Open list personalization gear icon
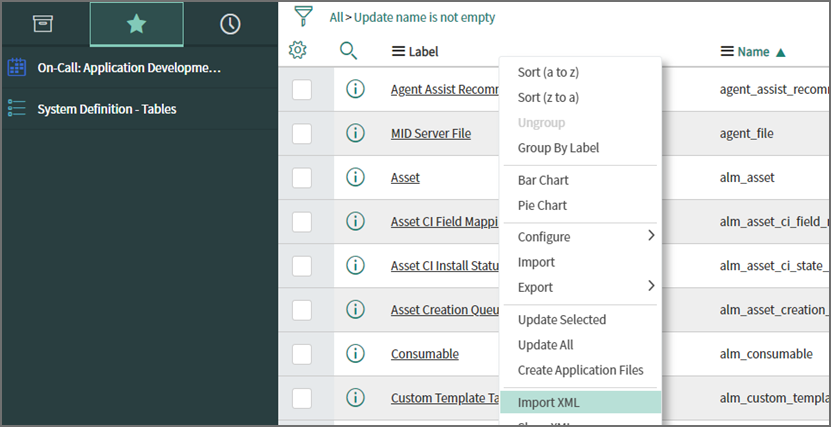This screenshot has width=831, height=427. (297, 51)
